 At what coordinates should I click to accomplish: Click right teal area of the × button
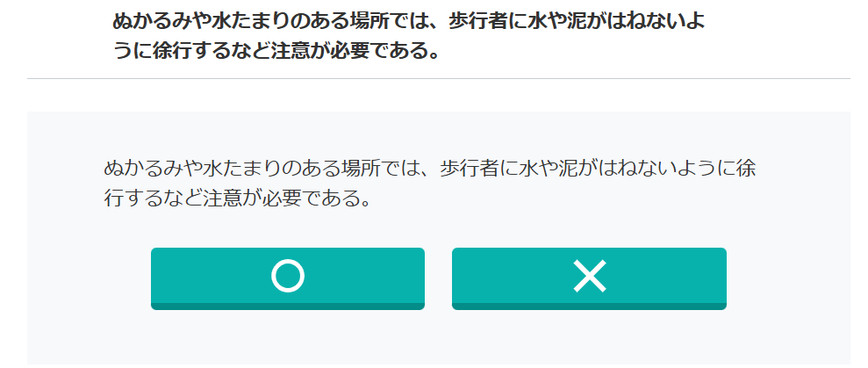point(670,276)
